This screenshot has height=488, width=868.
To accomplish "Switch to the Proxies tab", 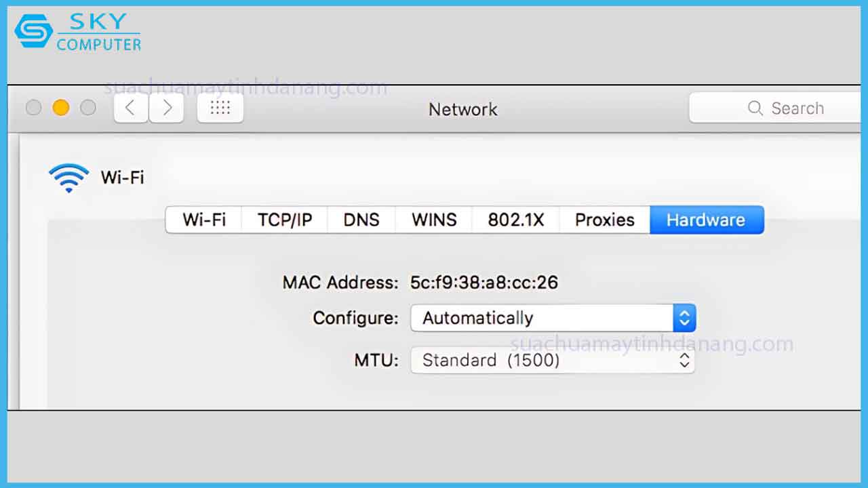I will [604, 220].
